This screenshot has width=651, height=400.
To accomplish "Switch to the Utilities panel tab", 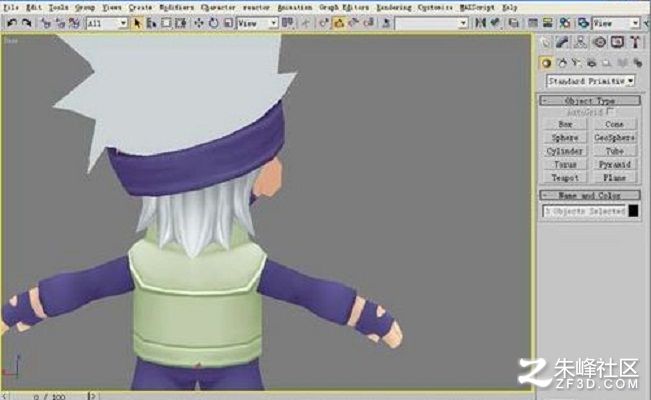I will [635, 42].
